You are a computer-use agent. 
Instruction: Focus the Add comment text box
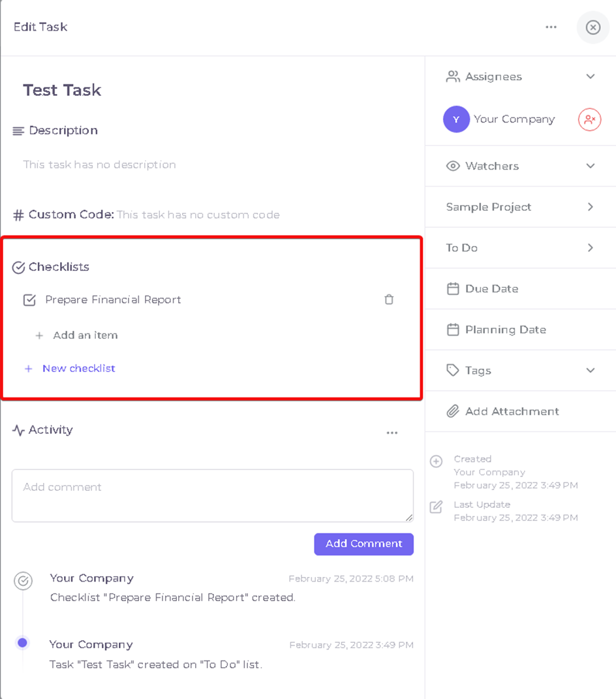click(x=213, y=495)
